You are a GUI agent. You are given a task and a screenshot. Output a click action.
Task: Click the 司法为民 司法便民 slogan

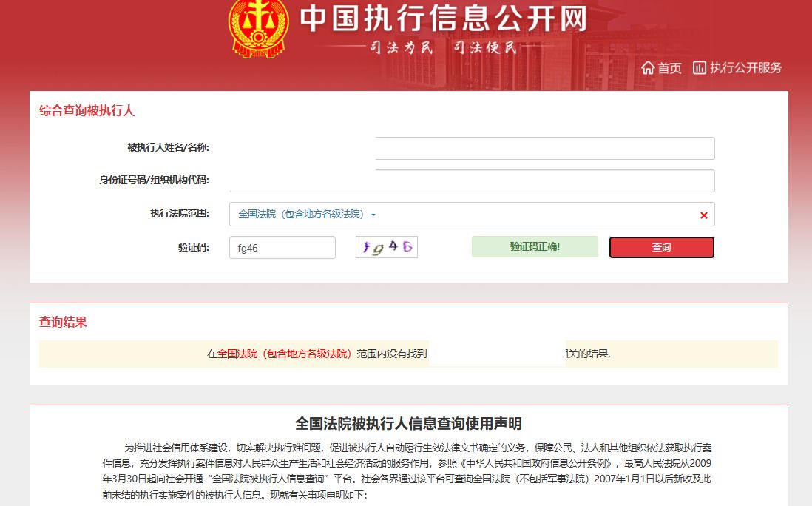click(x=444, y=48)
